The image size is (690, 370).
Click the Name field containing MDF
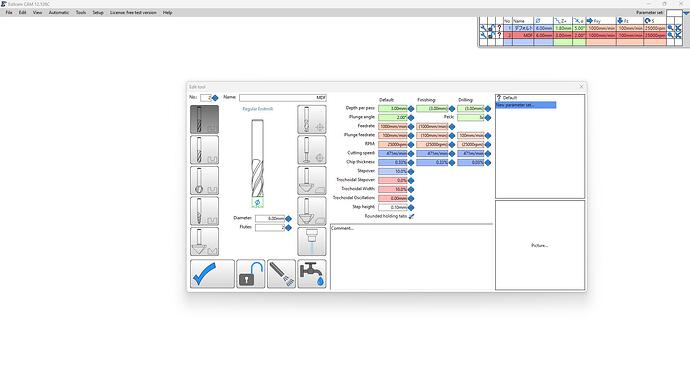283,97
